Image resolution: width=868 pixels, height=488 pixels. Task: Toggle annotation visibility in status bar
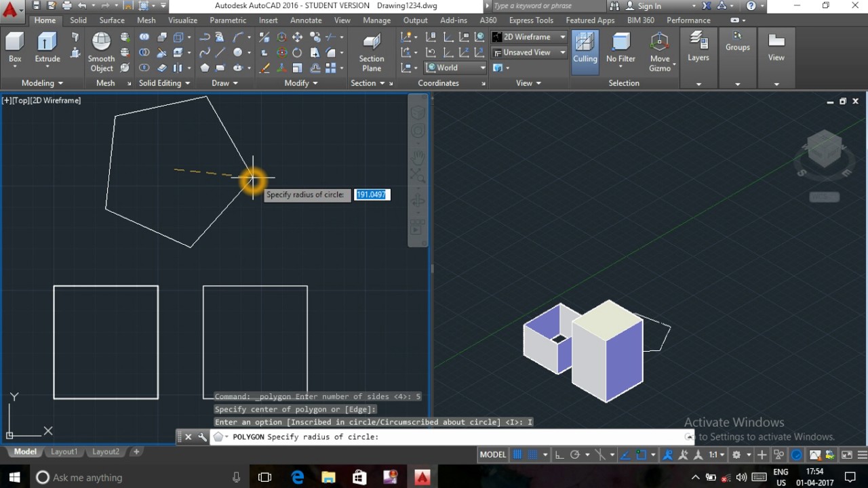668,455
